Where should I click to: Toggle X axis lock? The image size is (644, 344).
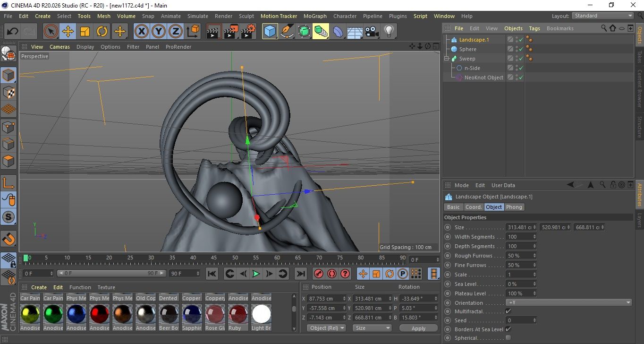click(141, 32)
